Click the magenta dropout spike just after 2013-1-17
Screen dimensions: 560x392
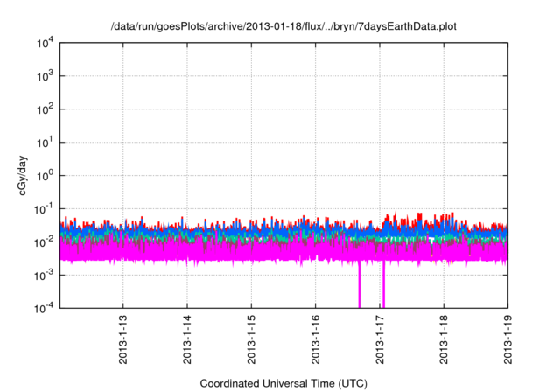pos(383,284)
